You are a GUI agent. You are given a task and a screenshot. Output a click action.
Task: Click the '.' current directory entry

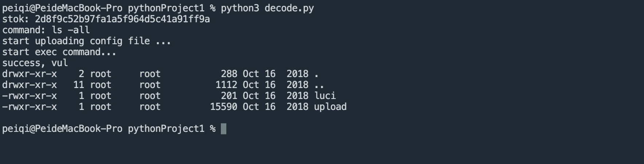(x=316, y=74)
